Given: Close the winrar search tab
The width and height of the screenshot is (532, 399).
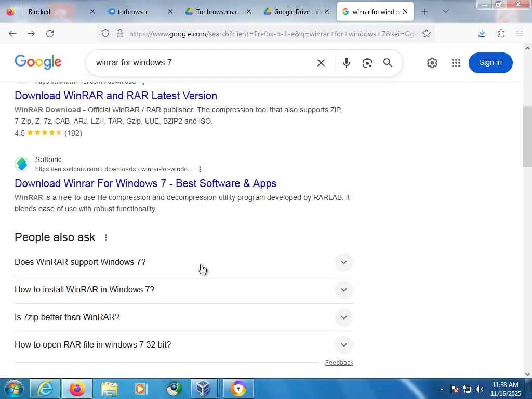Looking at the screenshot, I should point(405,11).
